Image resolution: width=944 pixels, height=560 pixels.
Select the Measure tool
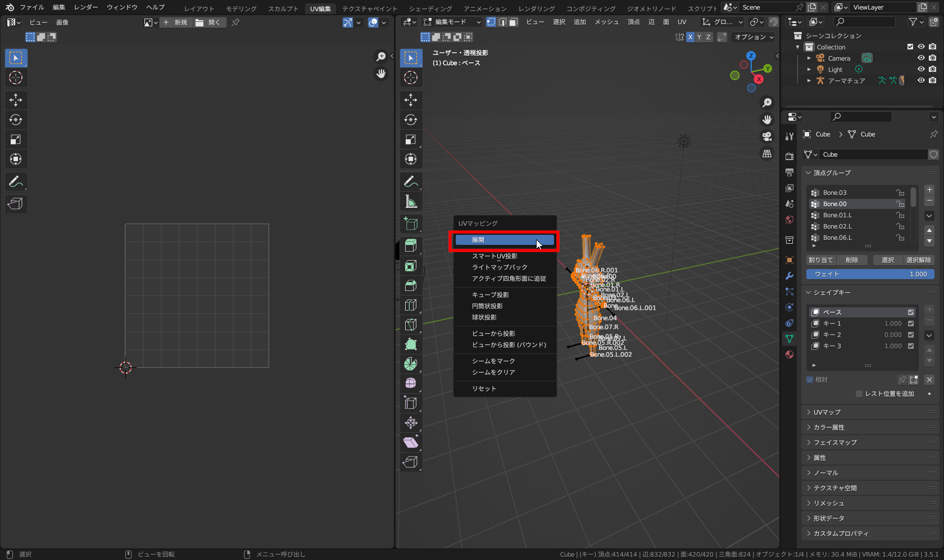click(411, 201)
